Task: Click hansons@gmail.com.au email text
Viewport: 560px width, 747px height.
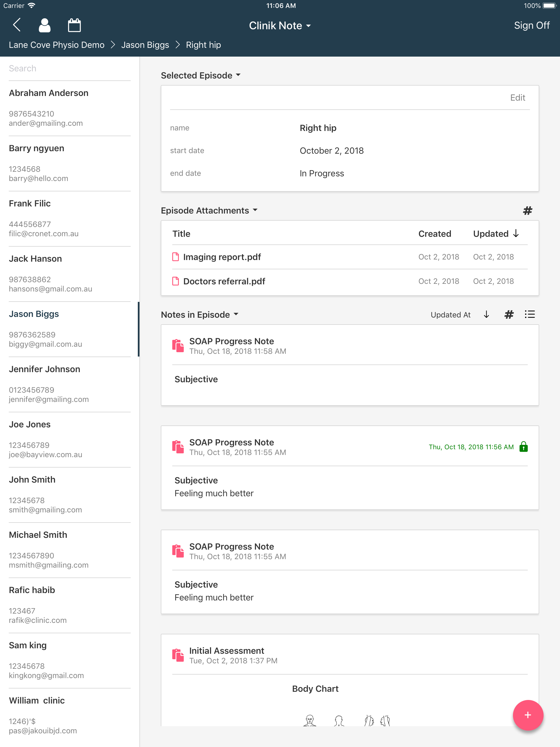Action: tap(50, 289)
